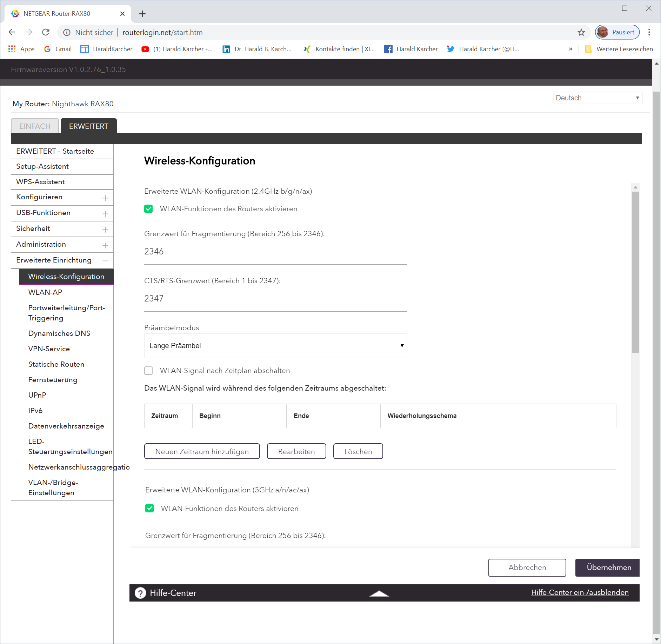Open Portweiterleitung/Port-Triggering submenu item
Screen dimensions: 661x644
(x=67, y=313)
